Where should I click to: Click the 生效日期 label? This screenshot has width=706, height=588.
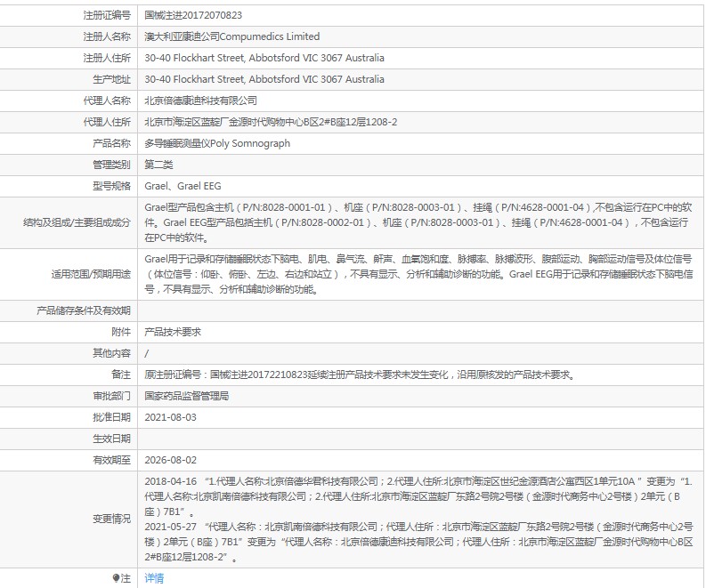point(111,439)
